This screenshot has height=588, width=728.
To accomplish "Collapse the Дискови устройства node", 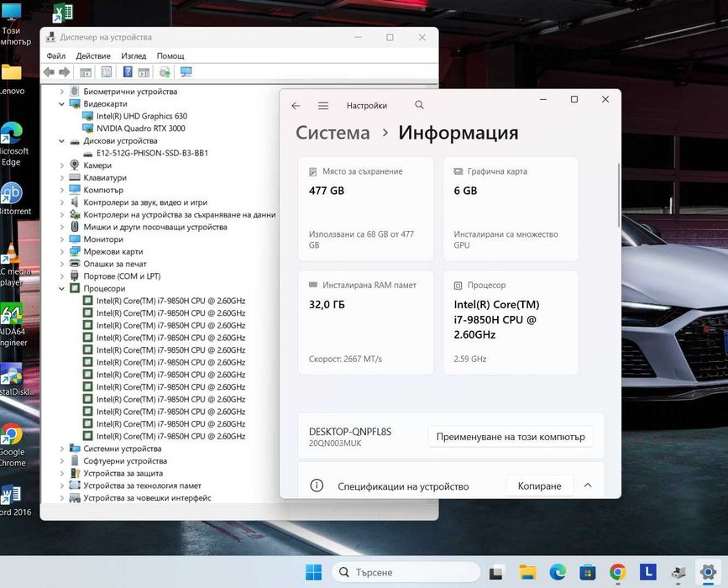I will tap(62, 141).
